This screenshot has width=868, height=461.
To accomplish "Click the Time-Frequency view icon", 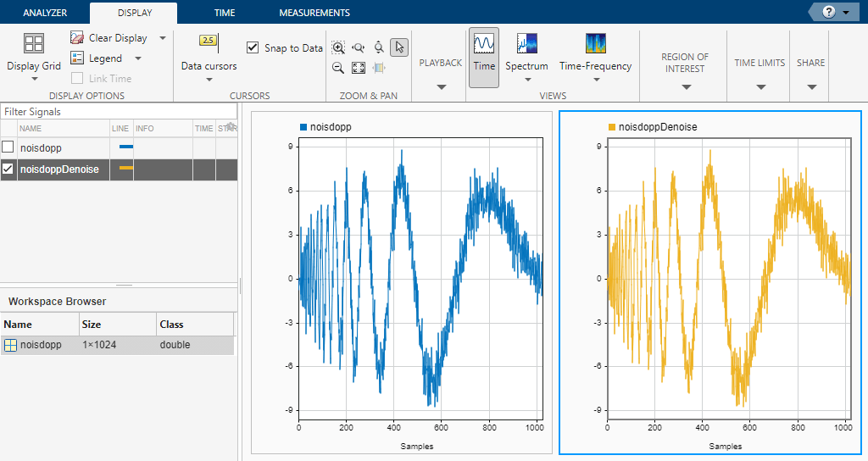I will [x=596, y=43].
